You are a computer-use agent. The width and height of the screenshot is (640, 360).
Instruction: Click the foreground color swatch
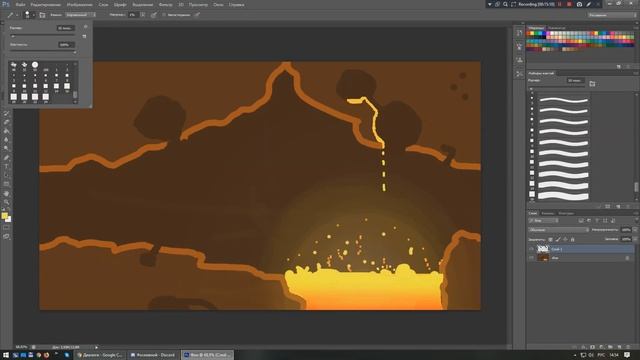pos(4,216)
